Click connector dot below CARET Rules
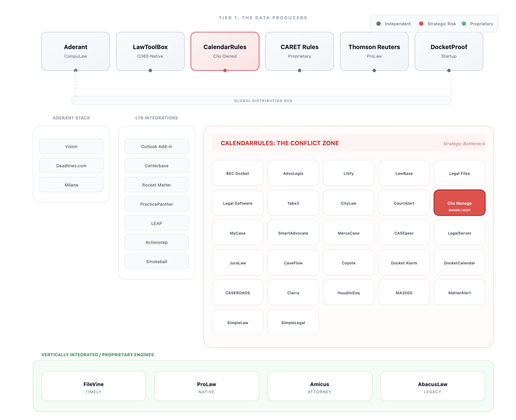 [x=300, y=71]
